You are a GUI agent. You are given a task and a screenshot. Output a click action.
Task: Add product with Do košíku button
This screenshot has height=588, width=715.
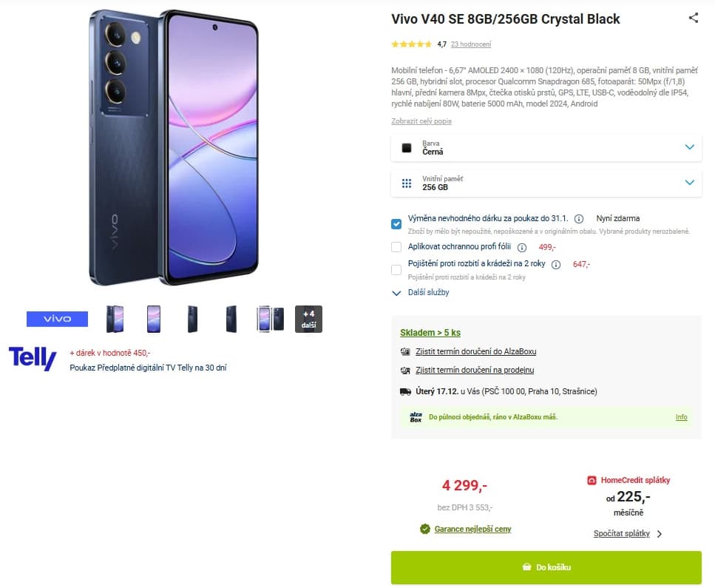546,567
